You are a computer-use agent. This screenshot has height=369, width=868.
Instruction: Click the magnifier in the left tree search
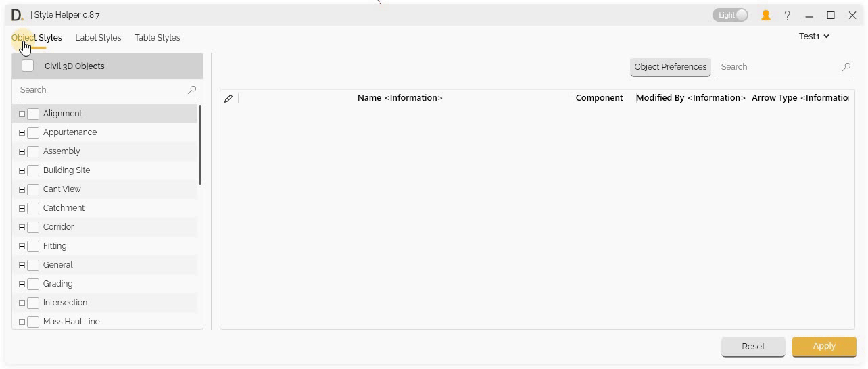(x=192, y=89)
